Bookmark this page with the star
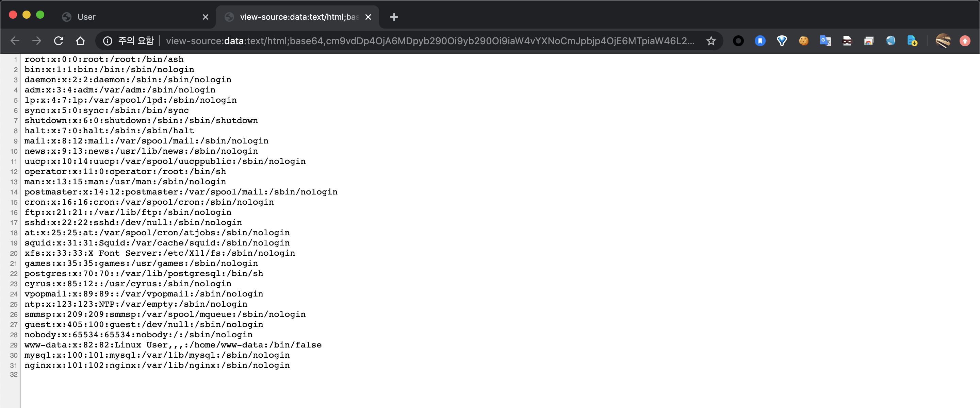This screenshot has width=980, height=408. tap(710, 41)
